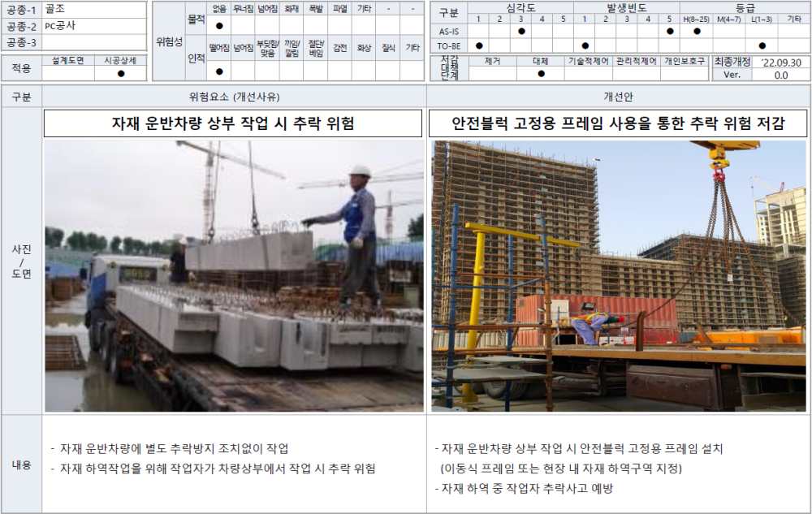Screen dimensions: 812x514
Task: Click the 개선안 column header
Action: [x=618, y=97]
